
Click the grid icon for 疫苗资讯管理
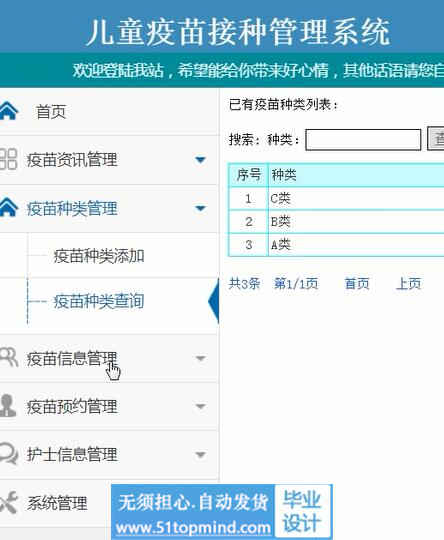[8, 159]
